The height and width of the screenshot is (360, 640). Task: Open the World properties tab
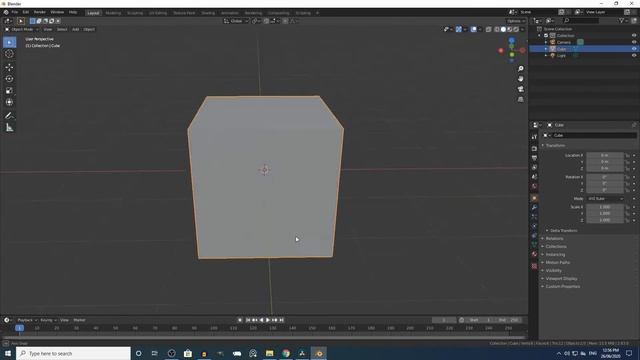coord(534,187)
